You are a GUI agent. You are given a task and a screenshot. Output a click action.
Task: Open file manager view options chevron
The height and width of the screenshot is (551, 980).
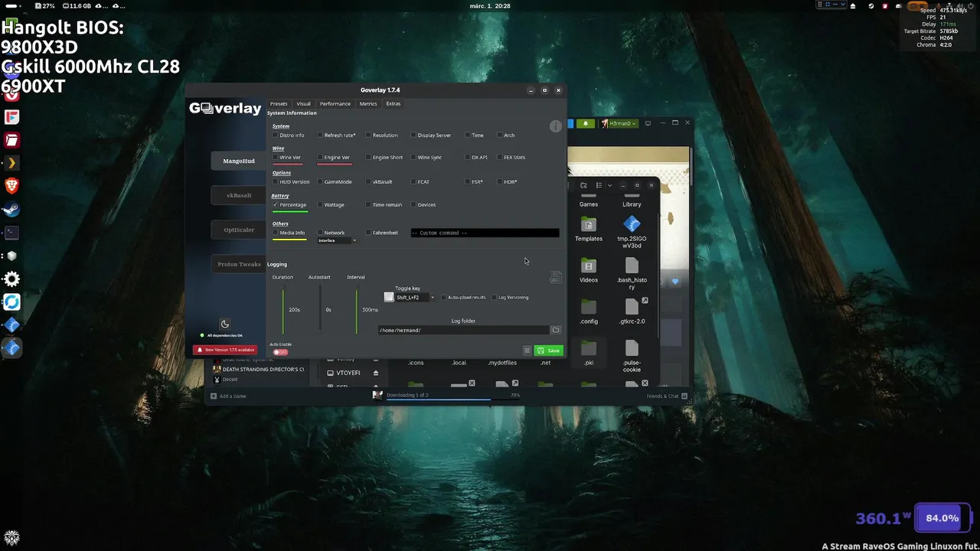(609, 185)
